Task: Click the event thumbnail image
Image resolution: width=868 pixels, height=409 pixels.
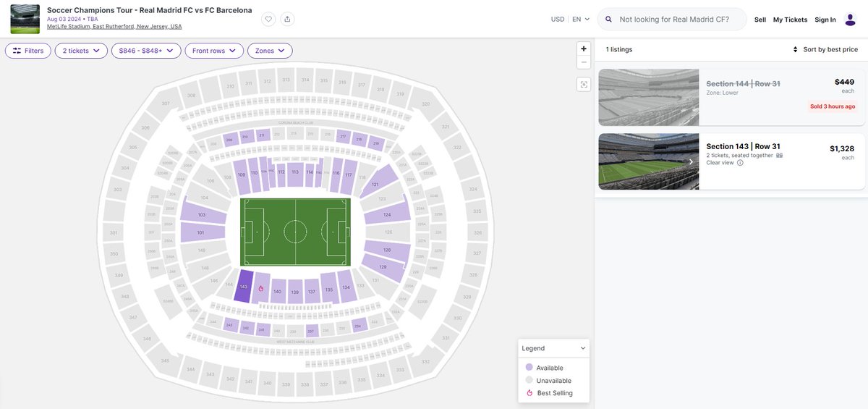Action: tap(25, 19)
